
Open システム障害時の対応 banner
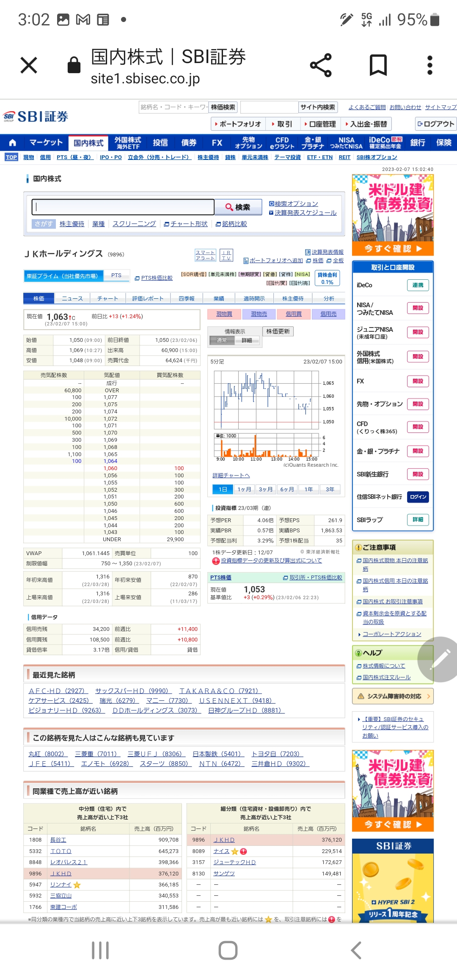(x=393, y=696)
